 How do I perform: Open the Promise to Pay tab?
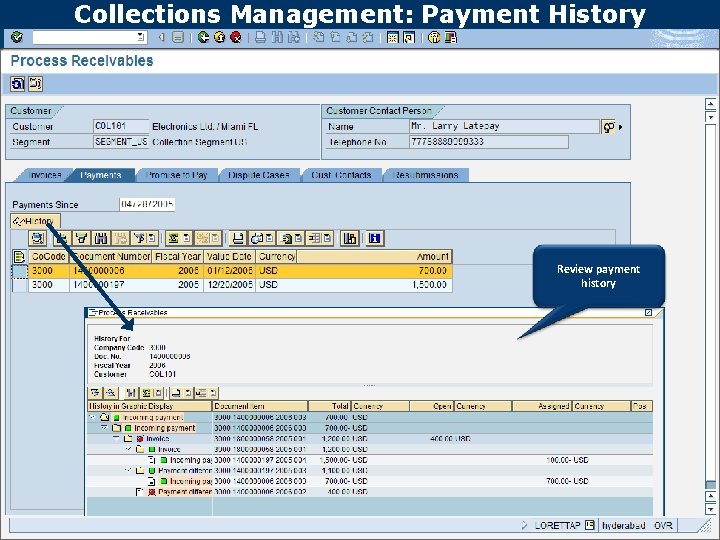point(177,175)
